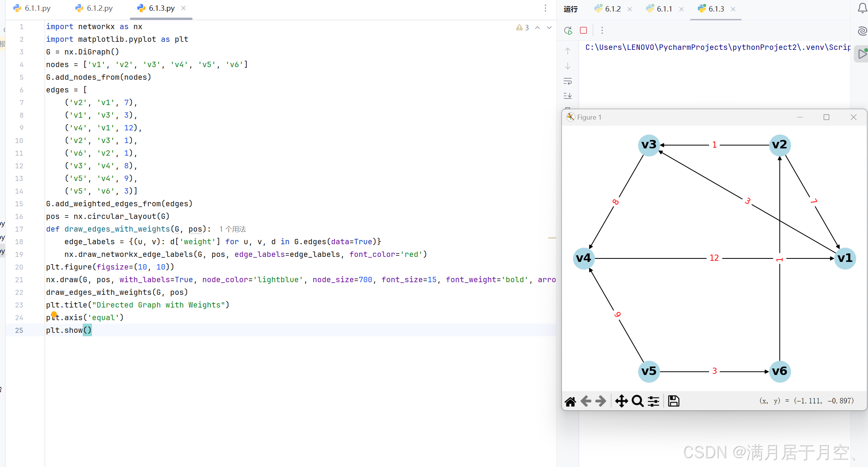Toggle scroll to end of console
This screenshot has width=868, height=467.
(x=568, y=96)
